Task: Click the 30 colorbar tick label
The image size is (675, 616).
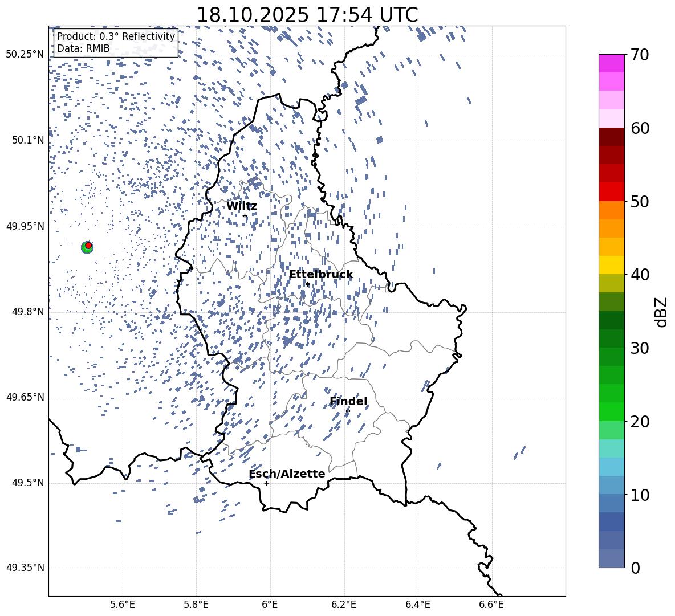Action: (x=640, y=348)
